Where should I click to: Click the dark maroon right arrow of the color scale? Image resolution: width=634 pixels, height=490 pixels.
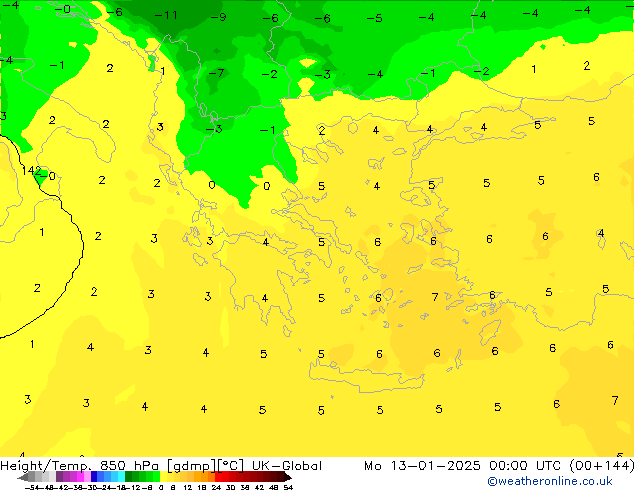click(x=288, y=477)
